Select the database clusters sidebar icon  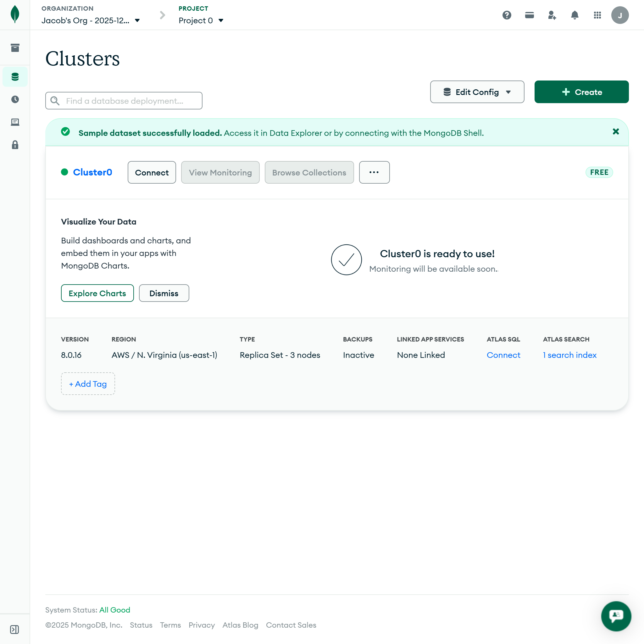point(15,77)
